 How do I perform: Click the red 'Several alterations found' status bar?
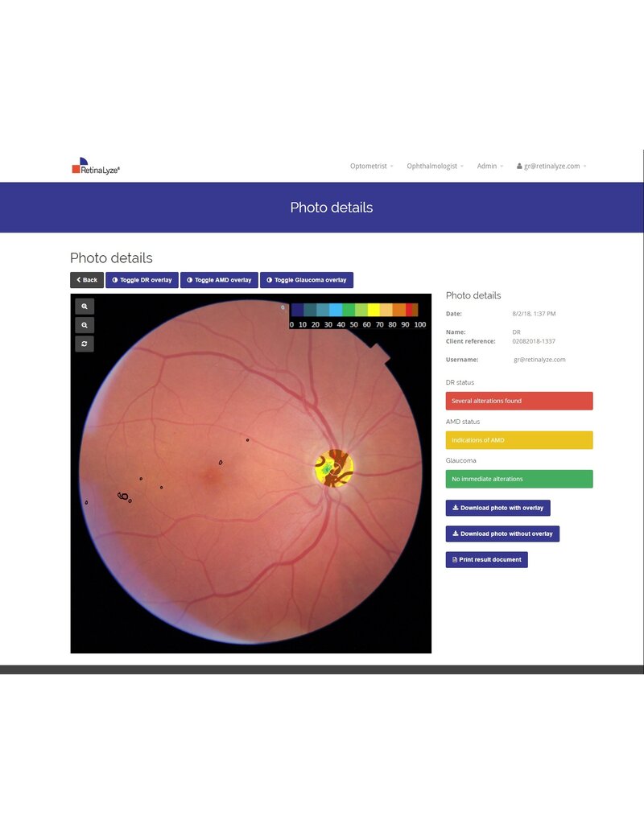click(519, 401)
